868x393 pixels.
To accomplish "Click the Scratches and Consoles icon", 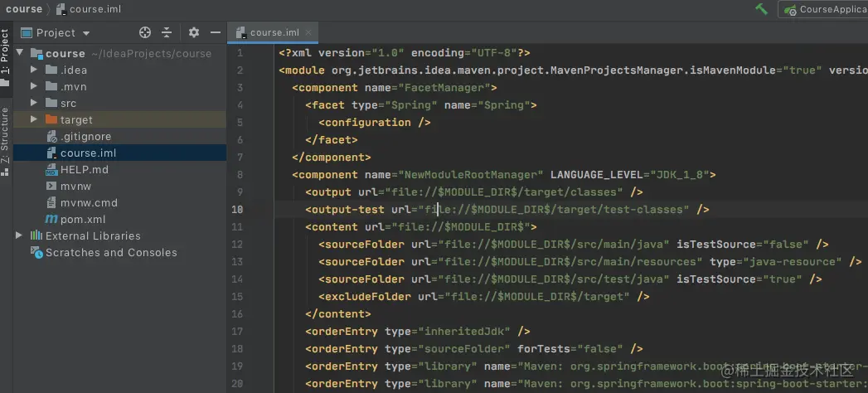I will 36,252.
